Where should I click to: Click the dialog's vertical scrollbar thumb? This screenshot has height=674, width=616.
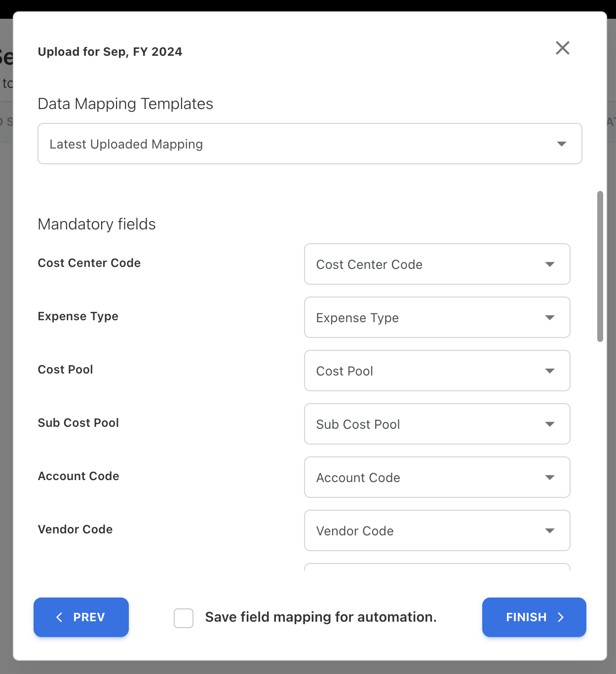tap(600, 266)
